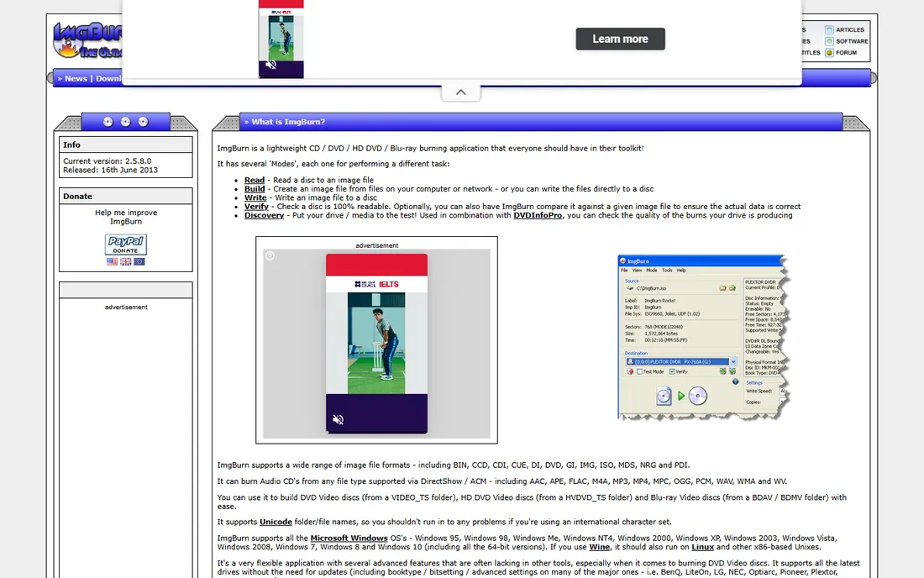The image size is (924, 578).
Task: Click the ImgBurn flame logo
Action: pos(87,40)
